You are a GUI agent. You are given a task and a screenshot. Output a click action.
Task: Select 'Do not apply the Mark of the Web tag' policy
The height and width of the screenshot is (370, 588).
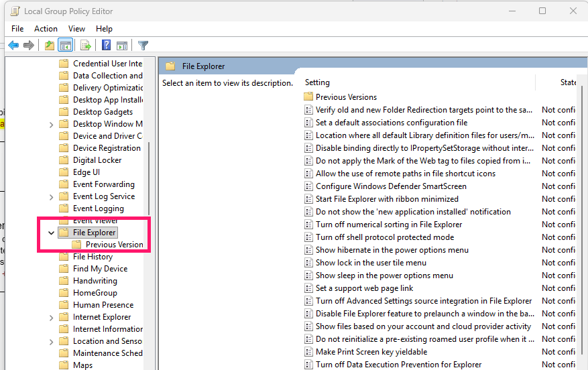(x=423, y=161)
